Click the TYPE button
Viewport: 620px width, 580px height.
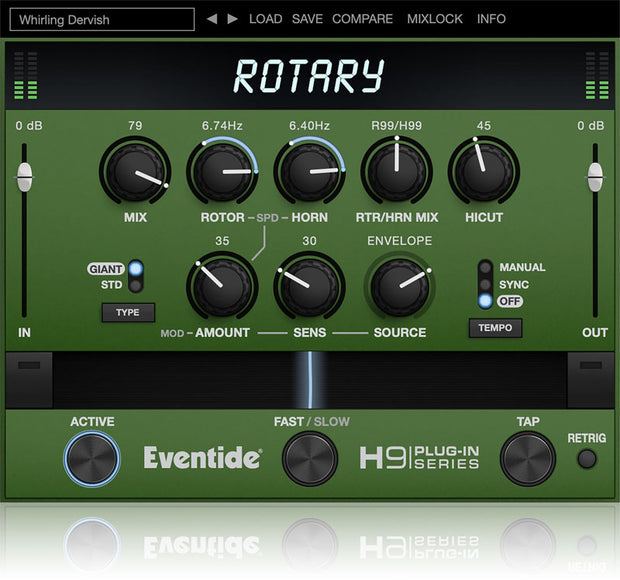[x=128, y=313]
